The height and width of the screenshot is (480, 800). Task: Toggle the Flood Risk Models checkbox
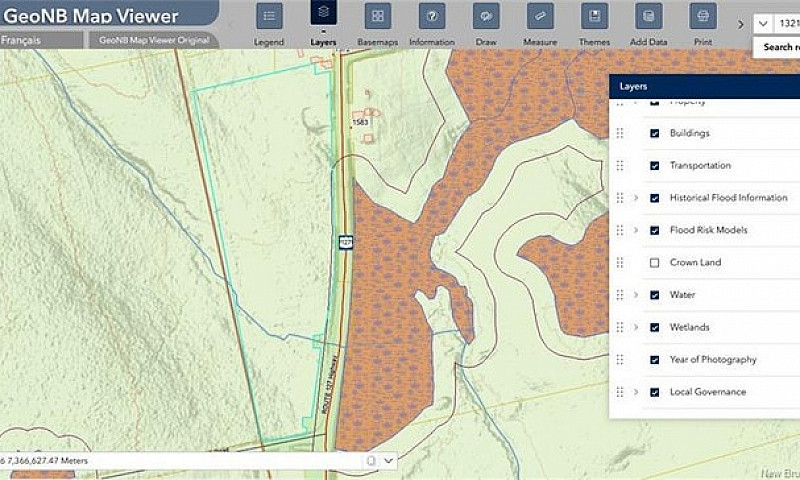655,231
